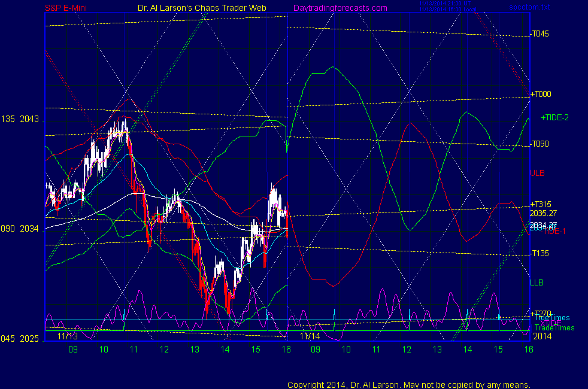This screenshot has width=588, height=389.
Task: Click the red 'S&P E-Mini' chart title
Action: pyautogui.click(x=66, y=8)
